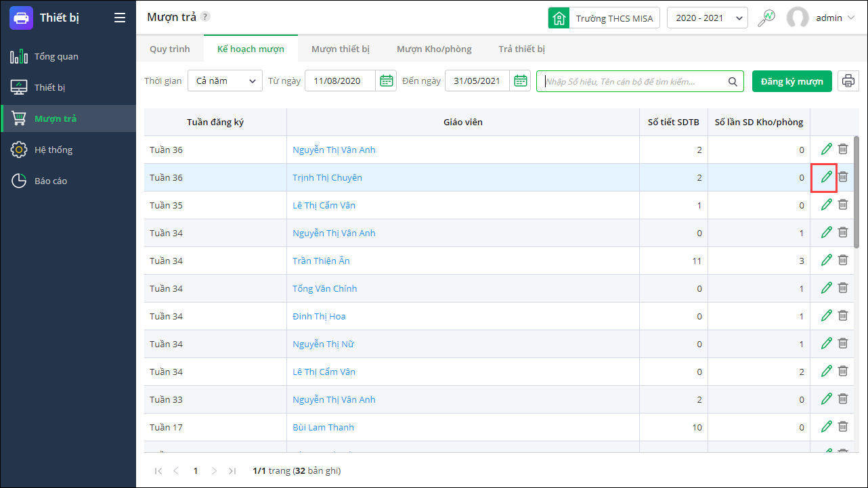Viewport: 868px width, 488px height.
Task: Delete Trần Thiện Ân's registration
Action: (843, 261)
